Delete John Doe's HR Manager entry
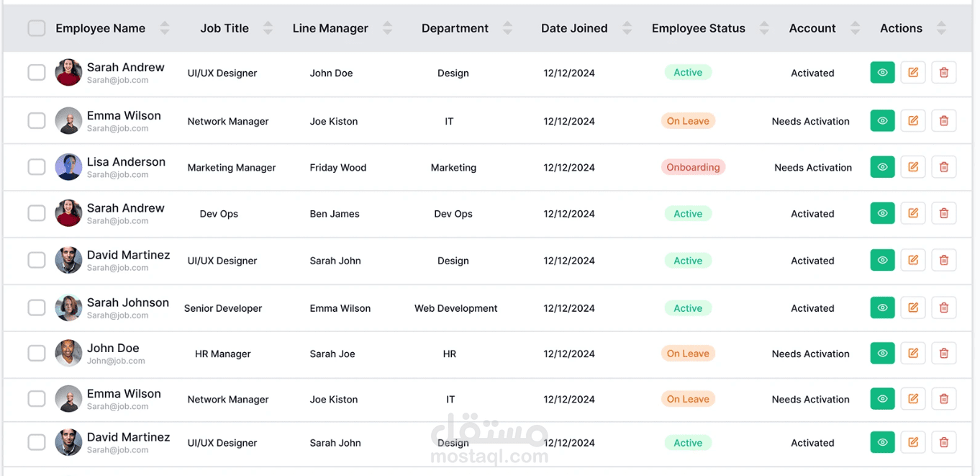 click(x=943, y=353)
